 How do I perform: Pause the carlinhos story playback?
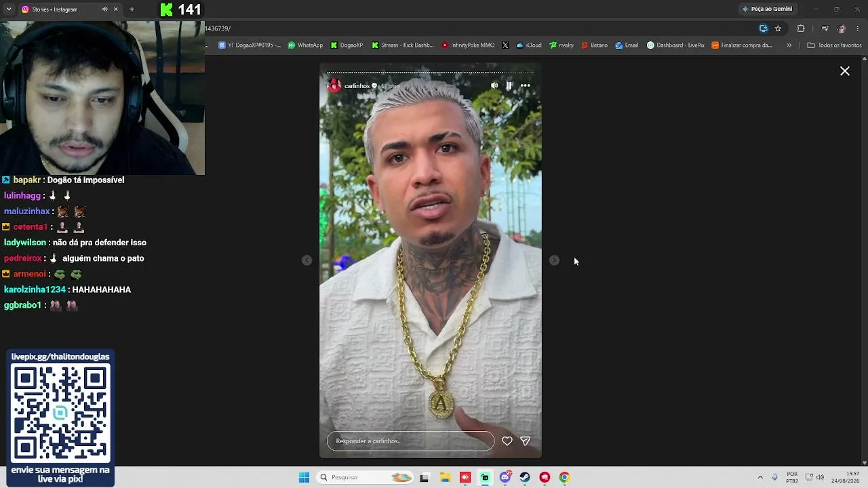509,85
